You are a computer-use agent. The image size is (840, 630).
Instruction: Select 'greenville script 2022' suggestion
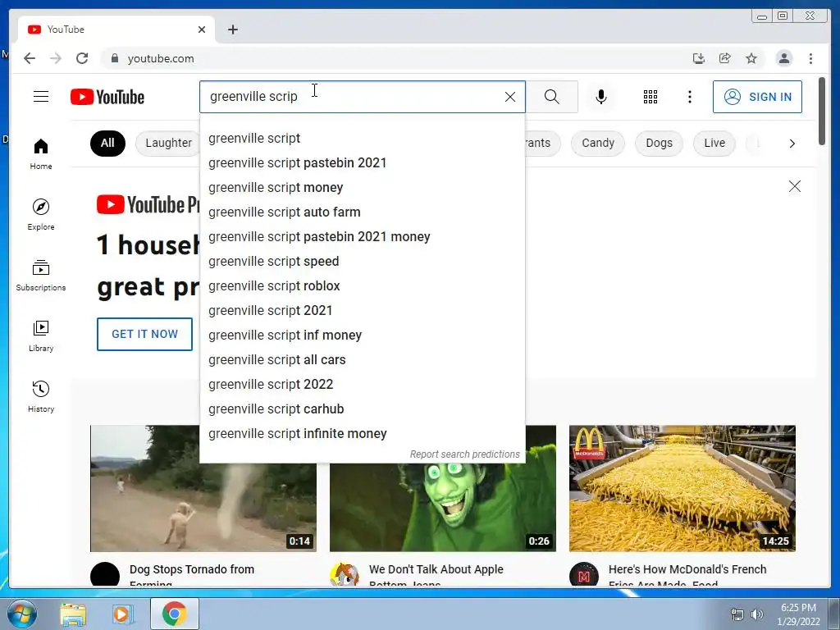(362, 385)
